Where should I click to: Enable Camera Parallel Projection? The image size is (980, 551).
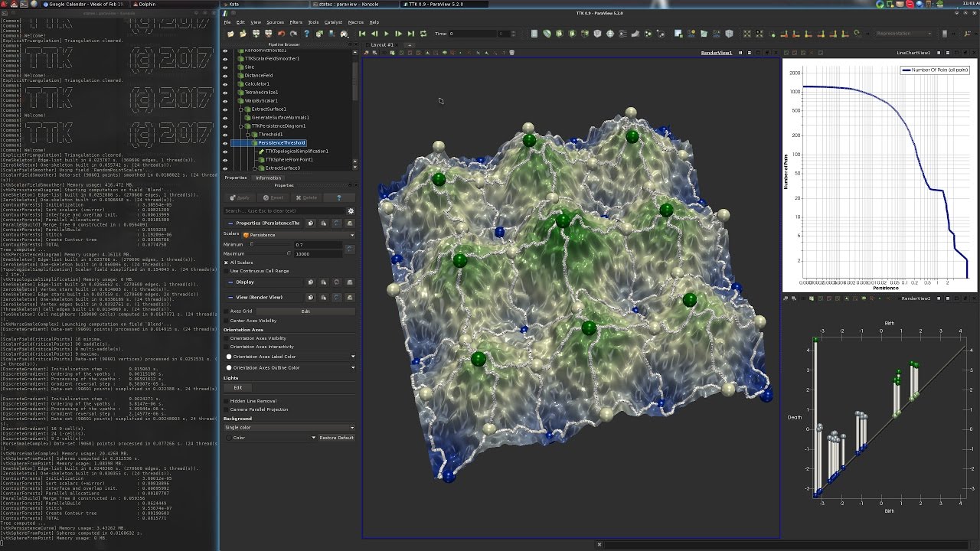coord(227,409)
